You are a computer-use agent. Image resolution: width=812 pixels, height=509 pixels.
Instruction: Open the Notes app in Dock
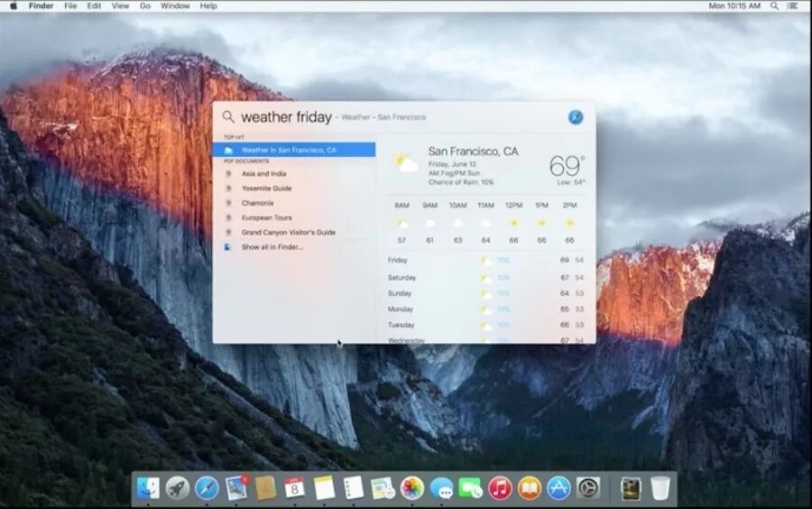point(325,487)
